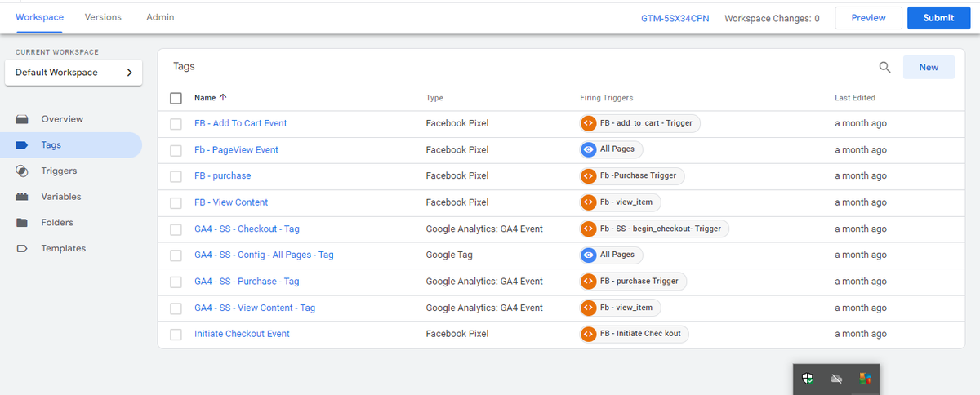Click the Type column header
980x395 pixels.
click(x=434, y=98)
